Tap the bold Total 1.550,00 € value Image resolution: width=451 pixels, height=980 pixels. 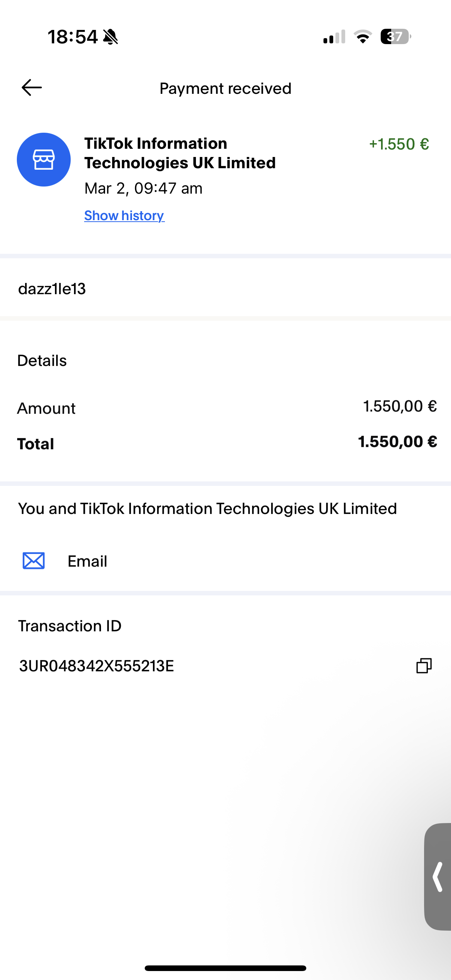coord(398,442)
